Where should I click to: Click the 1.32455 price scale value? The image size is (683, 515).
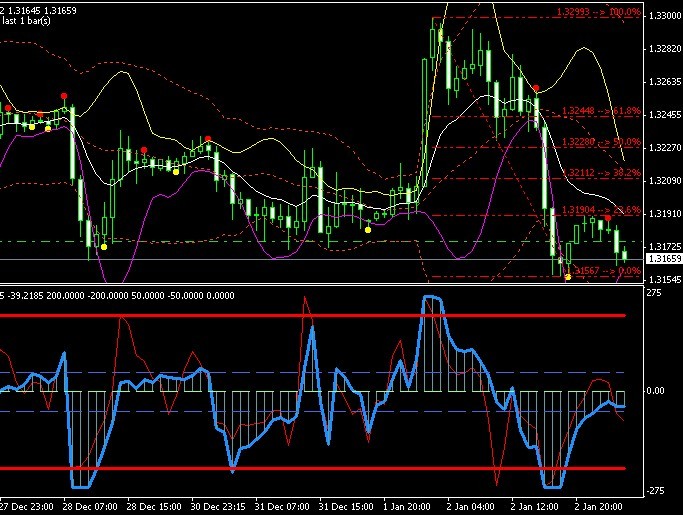(665, 115)
